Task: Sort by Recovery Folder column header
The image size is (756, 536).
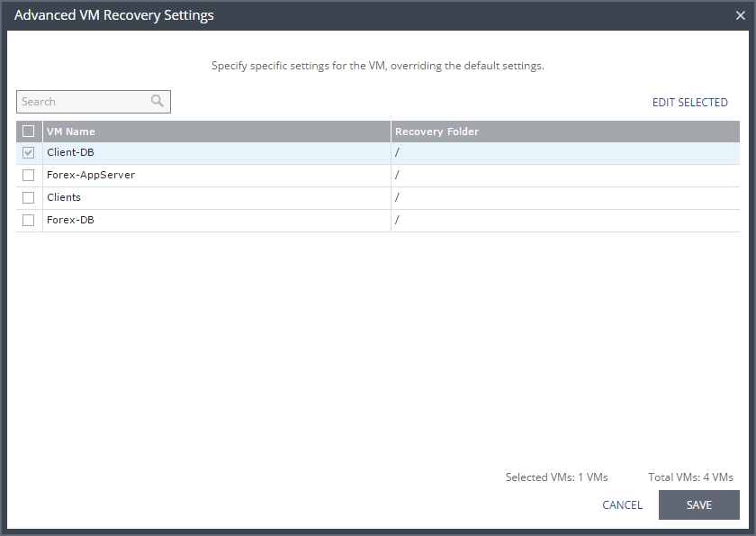Action: pos(565,132)
